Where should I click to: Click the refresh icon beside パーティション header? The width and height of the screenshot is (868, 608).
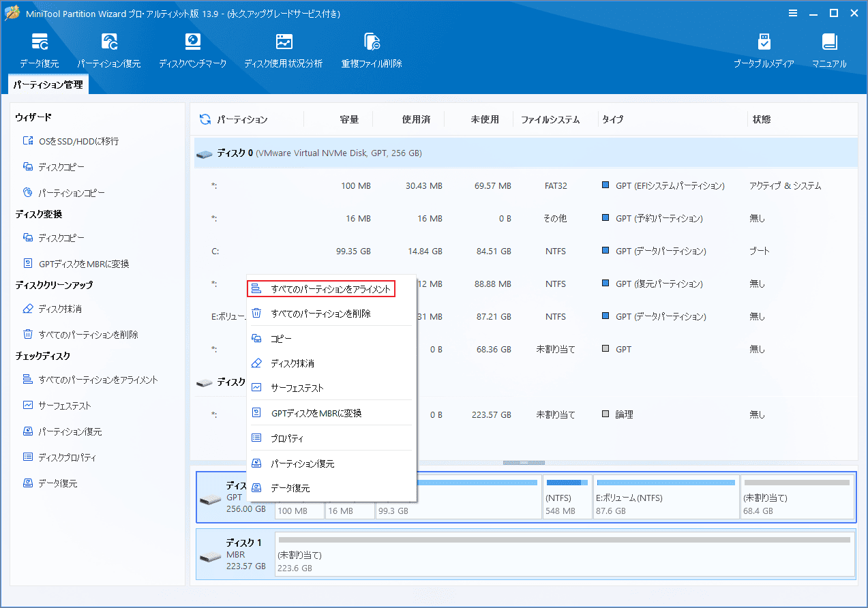(205, 119)
